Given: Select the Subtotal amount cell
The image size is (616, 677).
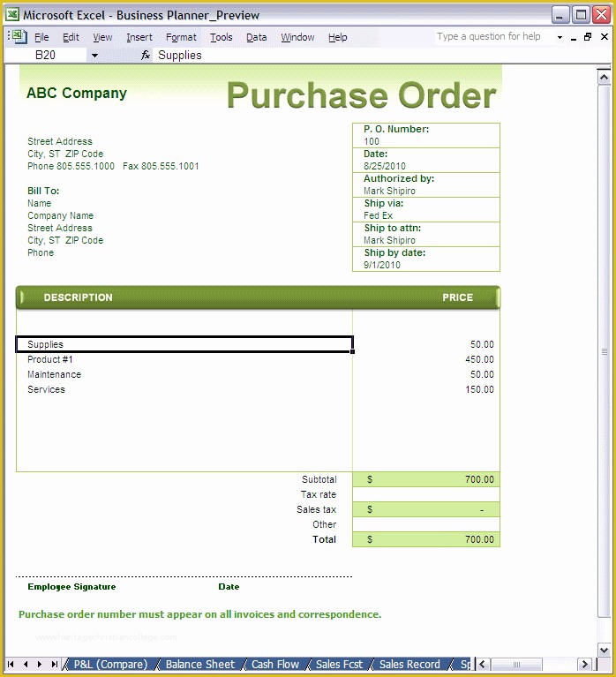Looking at the screenshot, I should 426,479.
